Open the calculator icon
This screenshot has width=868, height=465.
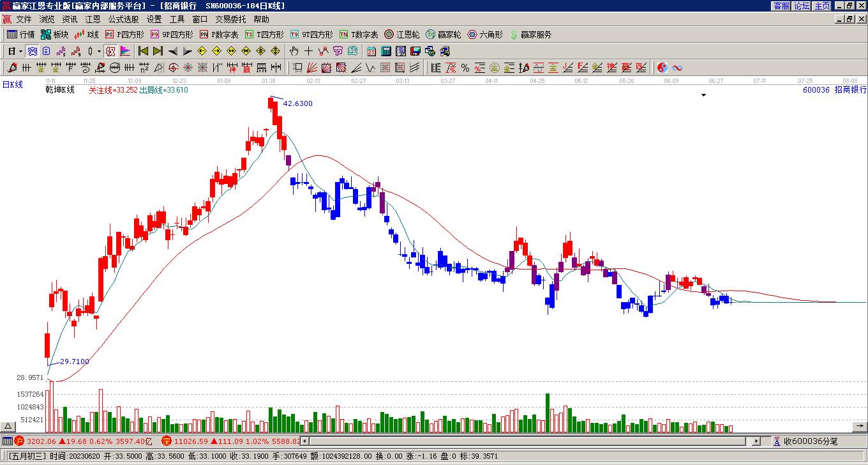pyautogui.click(x=386, y=51)
